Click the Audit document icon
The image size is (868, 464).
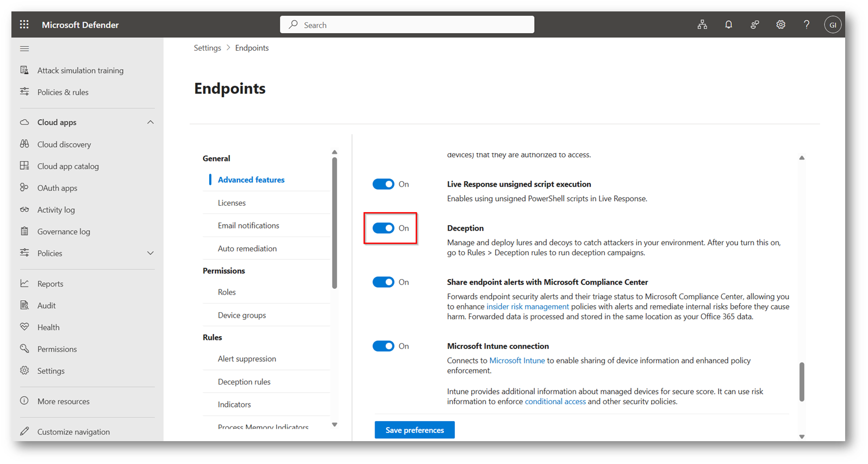coord(24,305)
